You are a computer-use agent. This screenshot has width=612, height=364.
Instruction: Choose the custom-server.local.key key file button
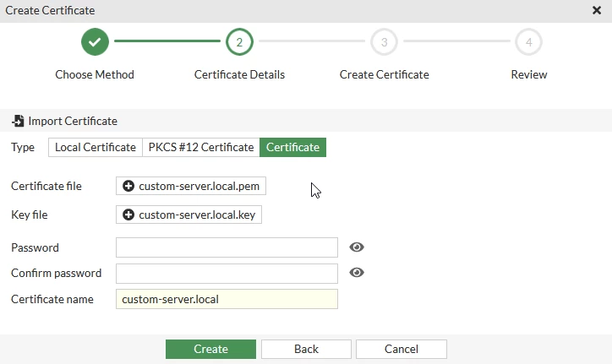click(x=189, y=215)
